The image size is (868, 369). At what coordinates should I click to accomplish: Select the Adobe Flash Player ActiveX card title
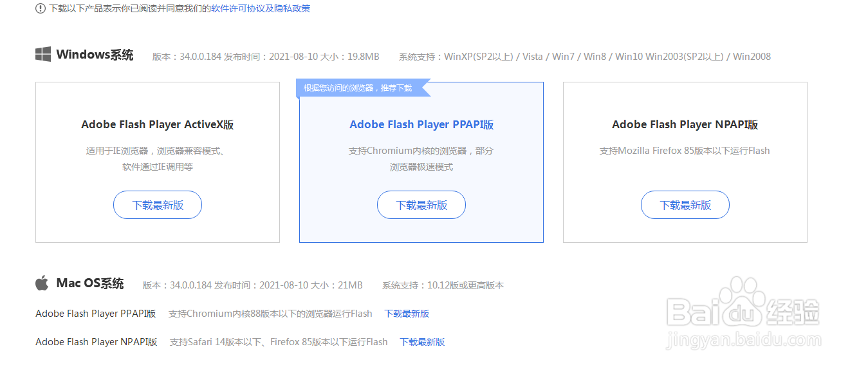coord(158,124)
